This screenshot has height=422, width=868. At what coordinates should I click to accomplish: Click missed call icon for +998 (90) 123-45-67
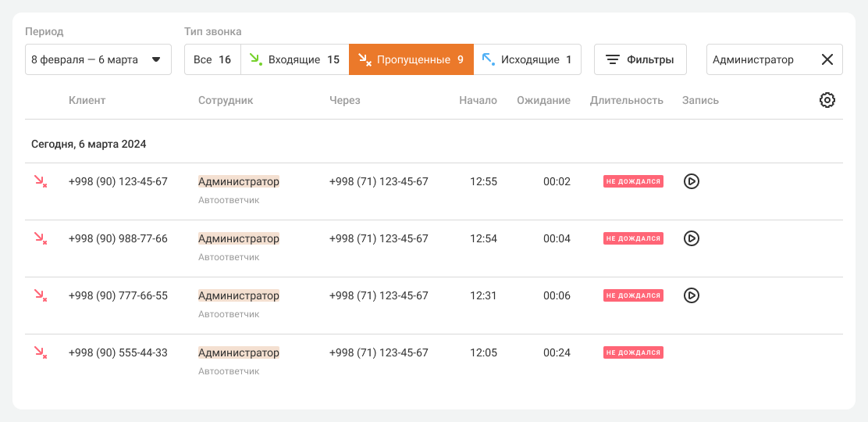coord(40,181)
